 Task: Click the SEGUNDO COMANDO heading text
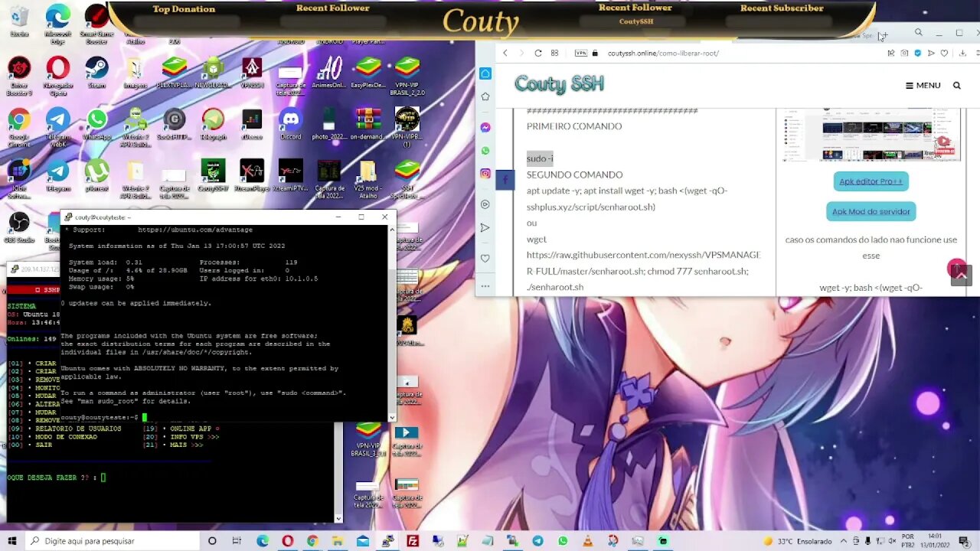574,174
